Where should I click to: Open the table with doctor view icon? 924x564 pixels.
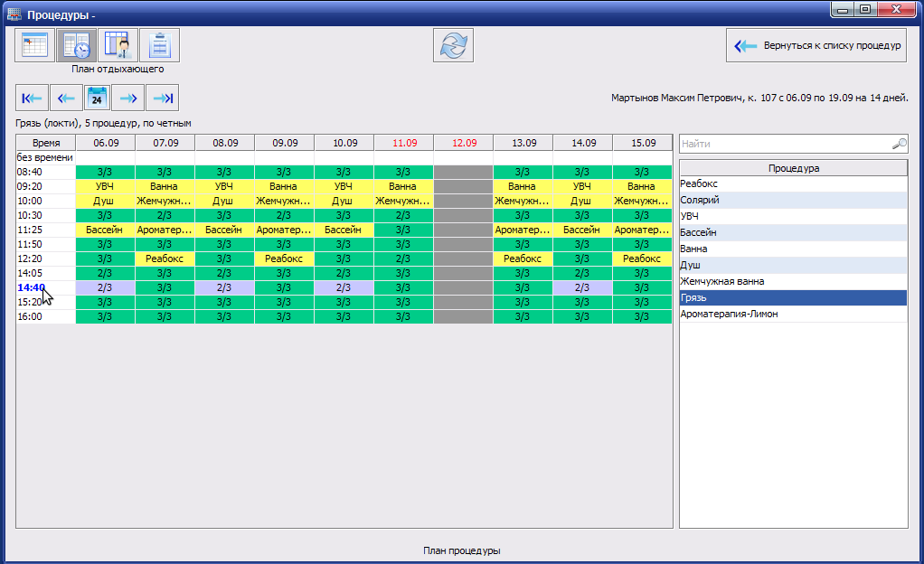coord(118,45)
